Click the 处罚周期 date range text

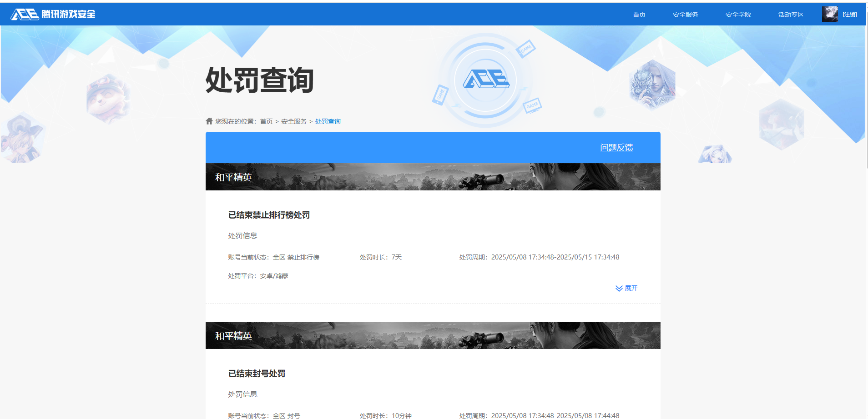tap(556, 257)
